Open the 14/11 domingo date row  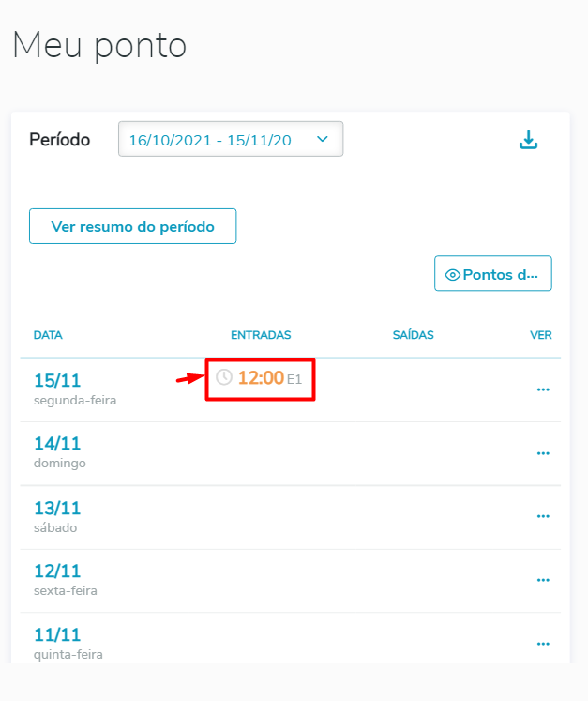[57, 445]
